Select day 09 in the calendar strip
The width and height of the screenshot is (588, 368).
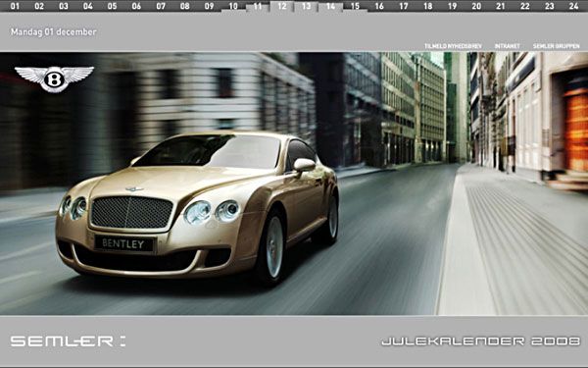pos(210,6)
